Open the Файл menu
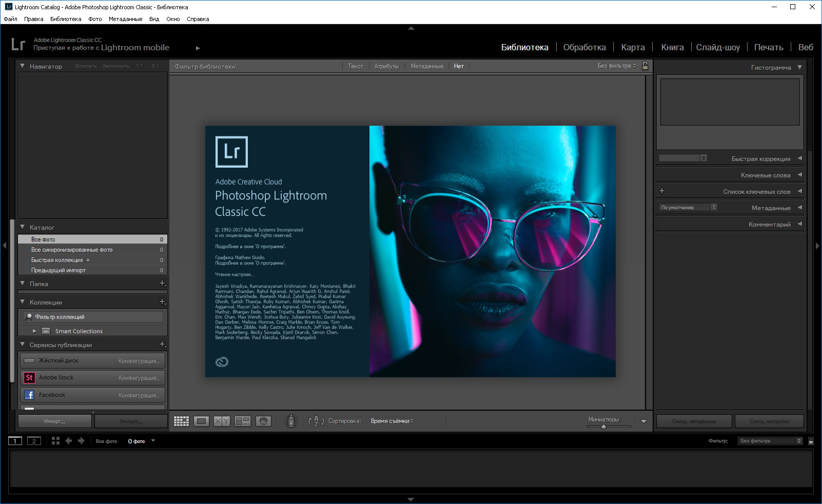Image resolution: width=822 pixels, height=504 pixels. 10,19
